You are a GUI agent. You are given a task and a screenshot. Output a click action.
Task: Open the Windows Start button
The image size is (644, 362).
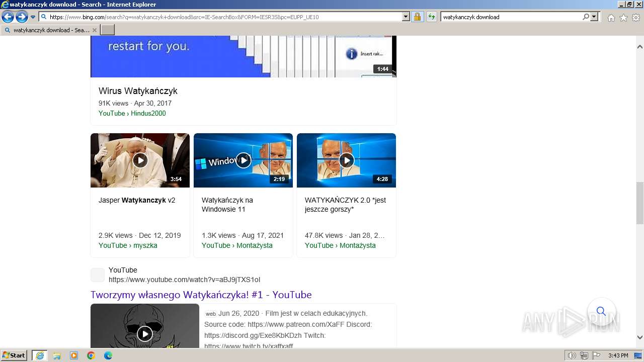pos(14,355)
